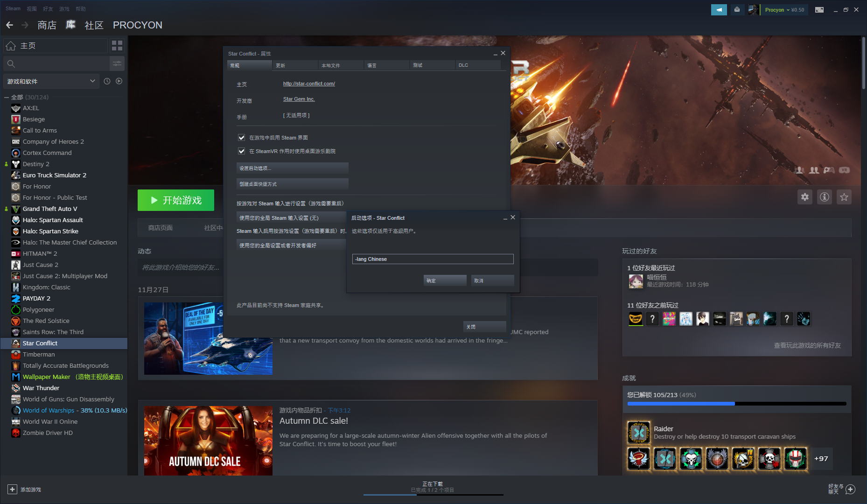Image resolution: width=867 pixels, height=504 pixels.
Task: Switch to Big Picture mode icon
Action: [x=819, y=10]
